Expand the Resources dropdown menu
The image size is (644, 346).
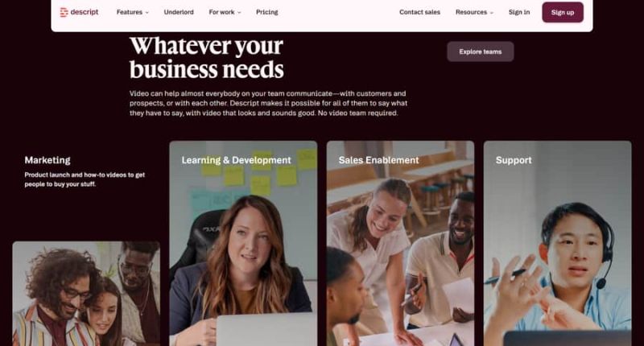tap(474, 12)
